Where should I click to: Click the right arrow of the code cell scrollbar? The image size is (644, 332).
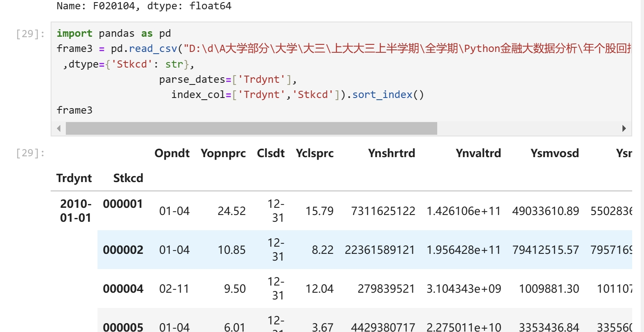coord(624,128)
